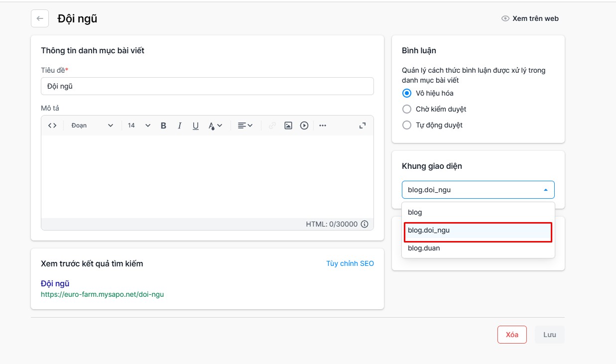Click the "Lưu" save button
This screenshot has height=364, width=616.
click(550, 335)
